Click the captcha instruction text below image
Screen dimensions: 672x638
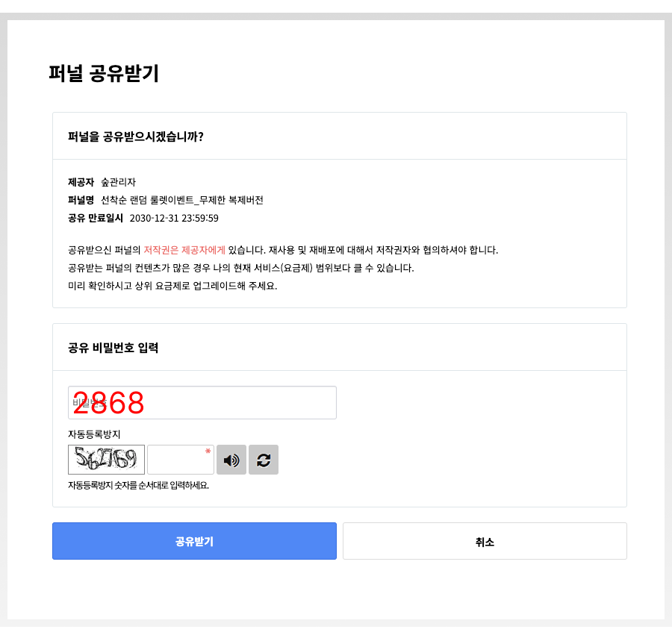click(138, 485)
